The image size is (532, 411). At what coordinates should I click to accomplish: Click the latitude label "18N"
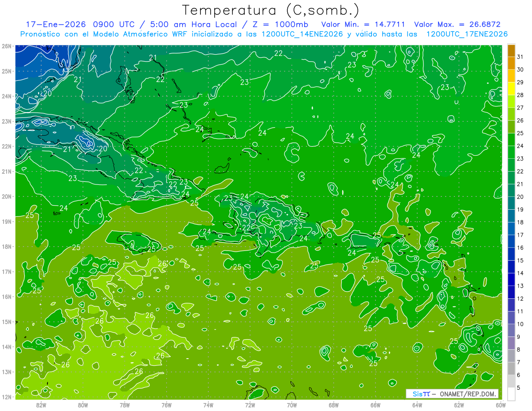coord(7,247)
